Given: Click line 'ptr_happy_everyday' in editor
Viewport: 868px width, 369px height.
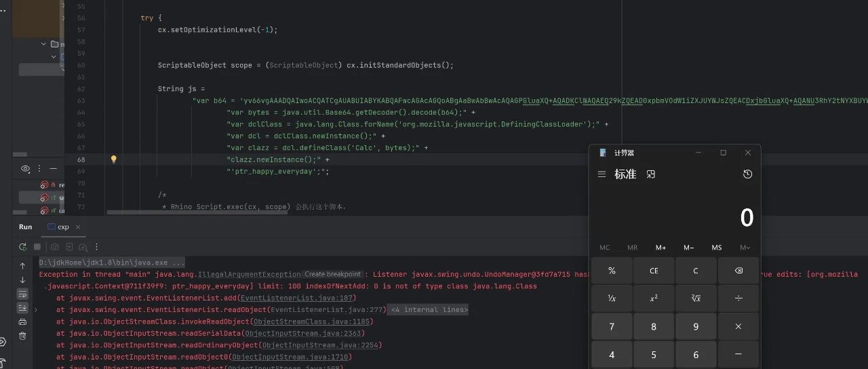Looking at the screenshot, I should [278, 172].
